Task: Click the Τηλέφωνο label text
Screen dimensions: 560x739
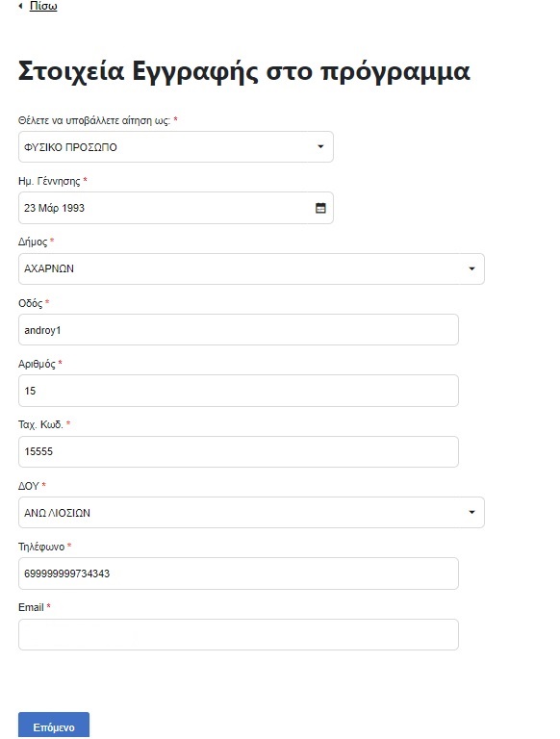Action: click(x=41, y=547)
